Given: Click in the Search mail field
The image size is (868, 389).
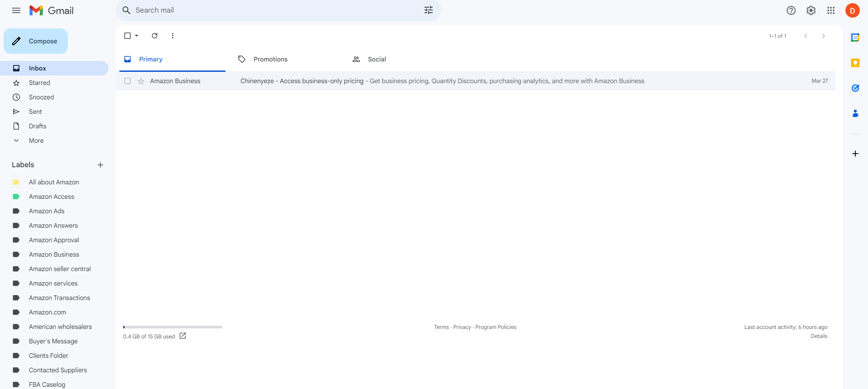Looking at the screenshot, I should pos(276,10).
